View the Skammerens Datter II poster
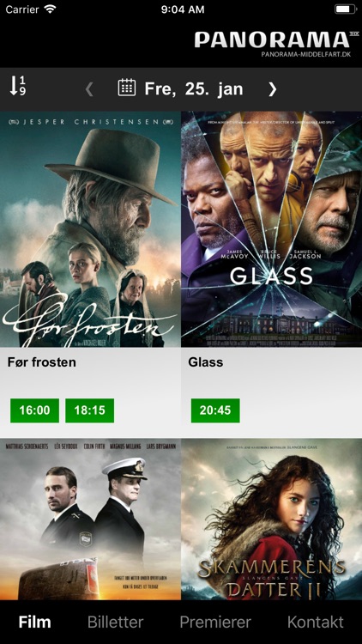 click(x=272, y=519)
